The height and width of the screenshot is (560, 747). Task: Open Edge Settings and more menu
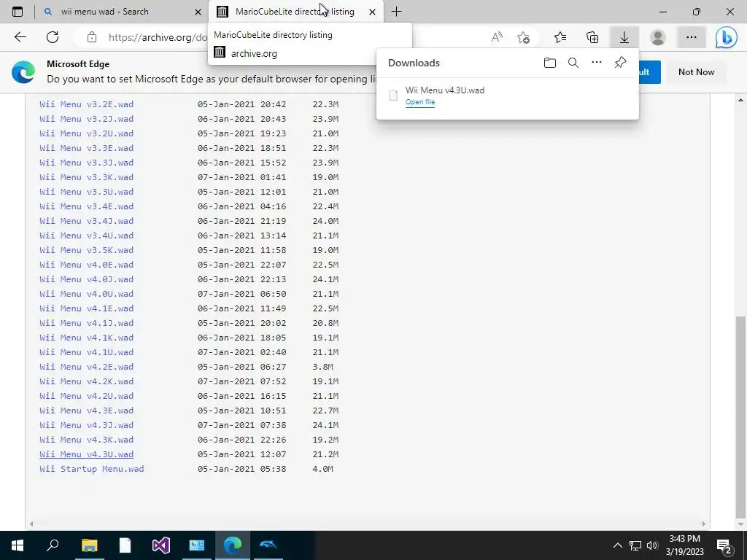(692, 37)
